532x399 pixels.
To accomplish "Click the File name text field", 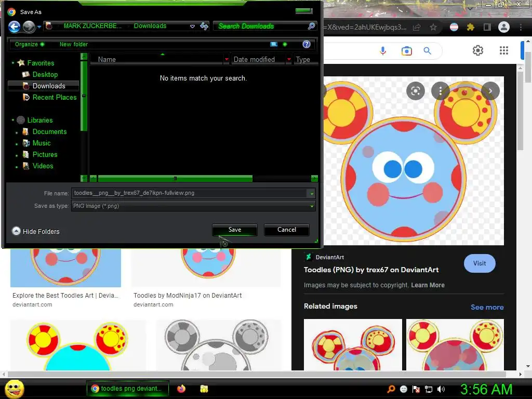I will coord(189,193).
